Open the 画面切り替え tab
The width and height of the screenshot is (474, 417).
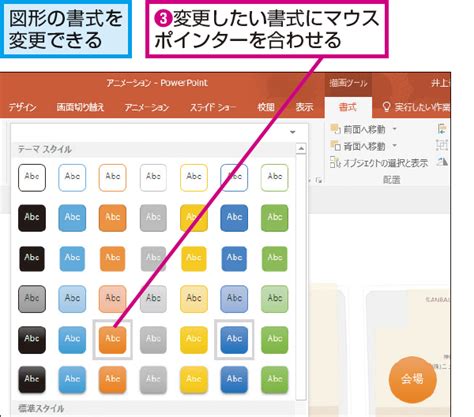pyautogui.click(x=80, y=107)
